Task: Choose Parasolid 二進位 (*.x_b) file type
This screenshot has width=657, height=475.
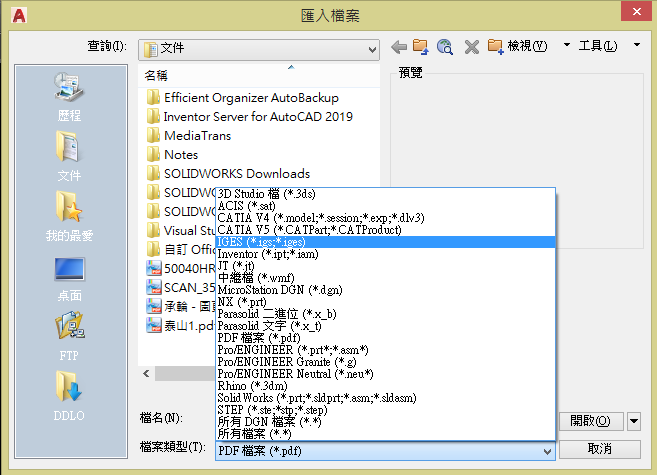Action: coord(385,314)
